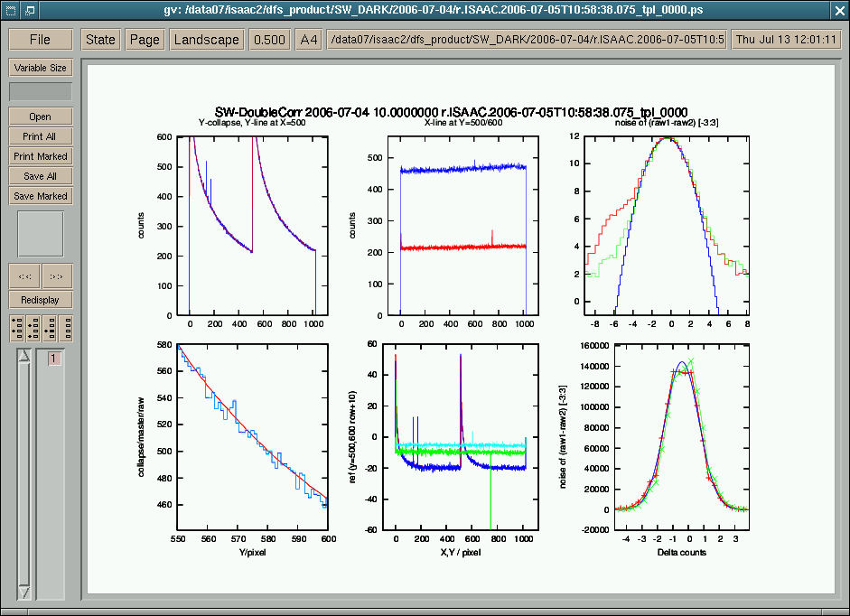Click the page list scrollbar down arrow
The width and height of the screenshot is (850, 616).
click(24, 593)
